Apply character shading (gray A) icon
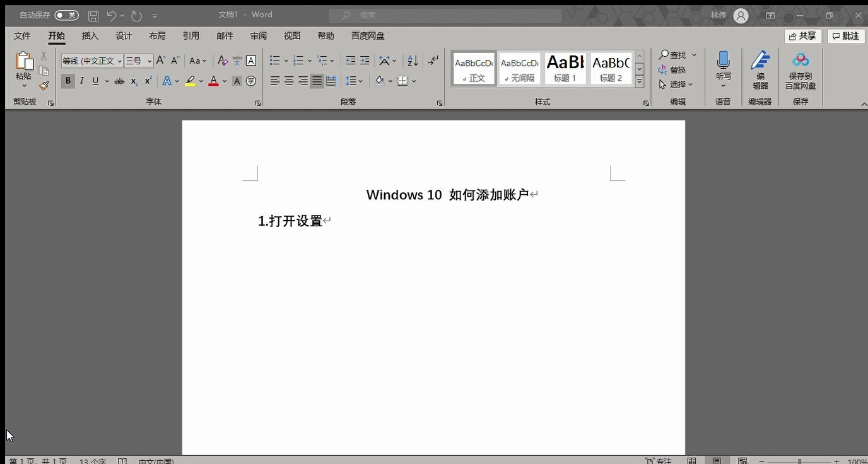This screenshot has width=868, height=464. 237,81
